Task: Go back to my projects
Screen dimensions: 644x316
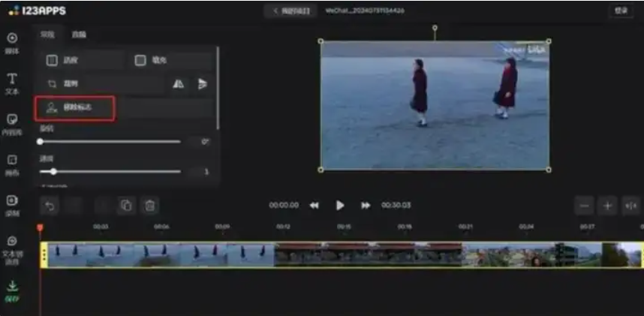Action: pyautogui.click(x=290, y=11)
